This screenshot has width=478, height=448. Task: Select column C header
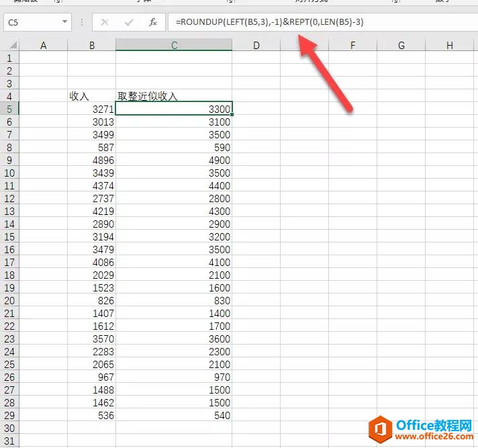pos(174,46)
